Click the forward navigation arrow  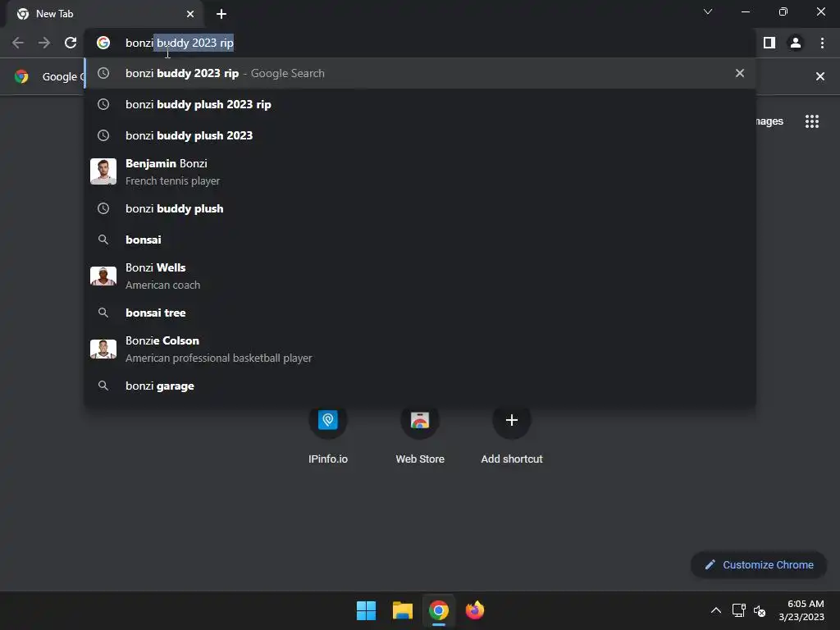coord(44,43)
